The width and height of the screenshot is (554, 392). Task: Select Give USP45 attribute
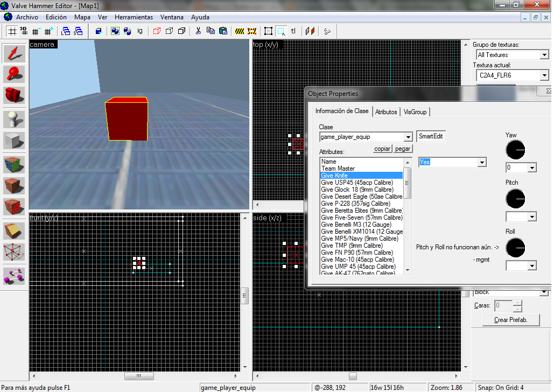click(361, 183)
